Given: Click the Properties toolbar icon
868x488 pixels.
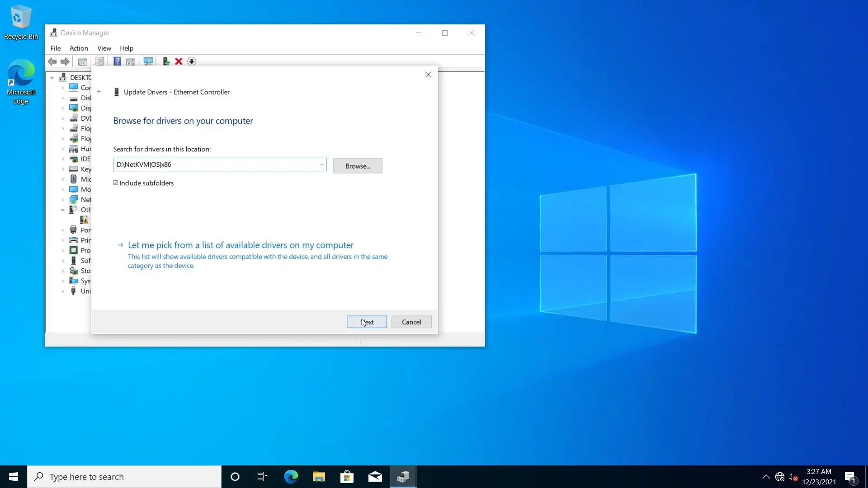Looking at the screenshot, I should 100,61.
